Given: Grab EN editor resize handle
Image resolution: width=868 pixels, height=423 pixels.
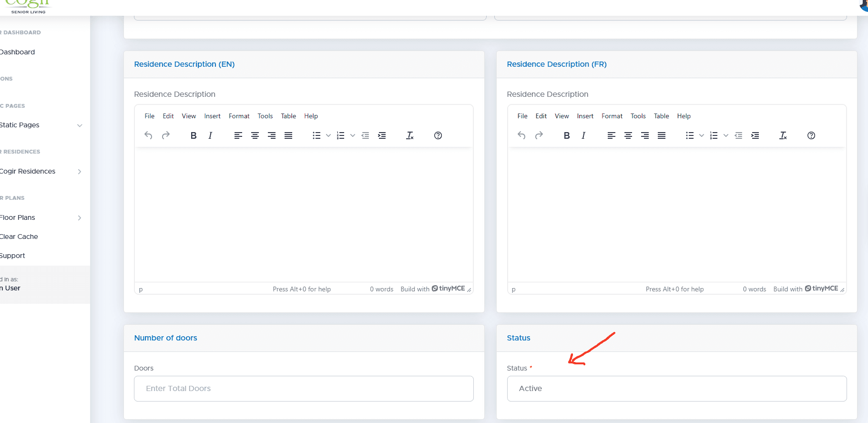Looking at the screenshot, I should pyautogui.click(x=469, y=289).
